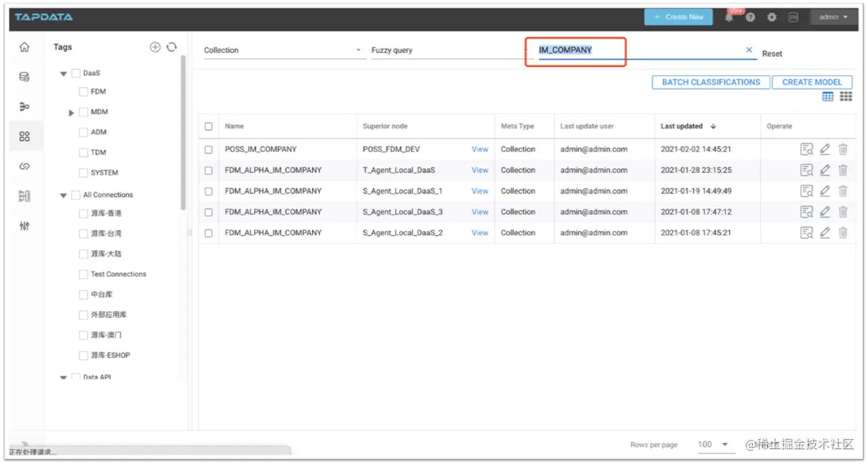Open the data flow sidebar icon
The width and height of the screenshot is (868, 465).
click(x=24, y=107)
